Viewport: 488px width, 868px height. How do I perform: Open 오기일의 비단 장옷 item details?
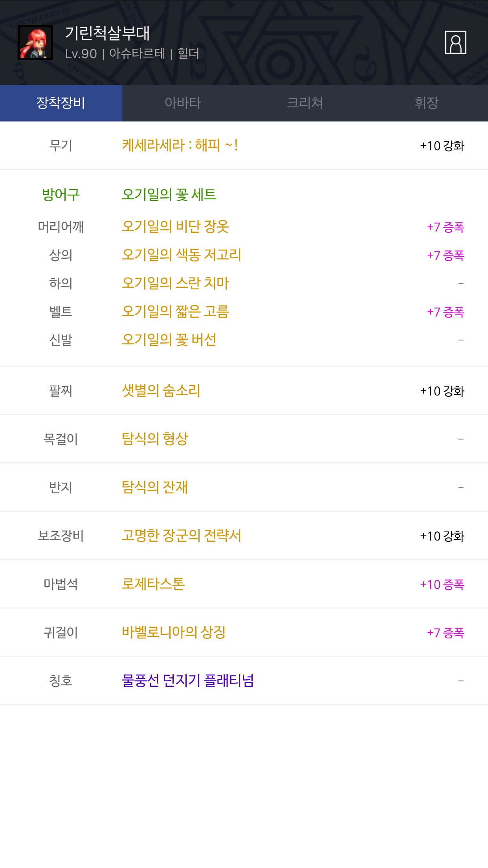pos(175,226)
